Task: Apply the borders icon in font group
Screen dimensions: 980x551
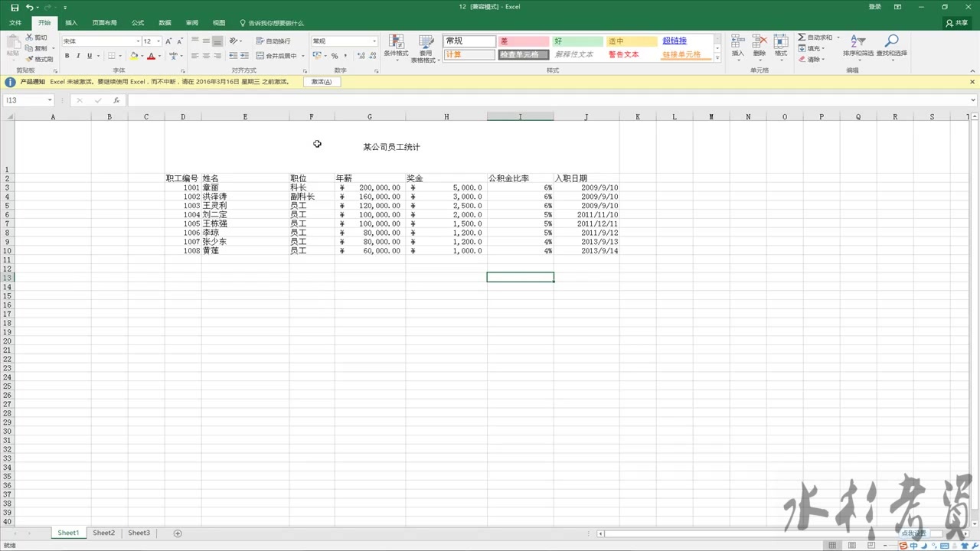Action: [x=111, y=56]
